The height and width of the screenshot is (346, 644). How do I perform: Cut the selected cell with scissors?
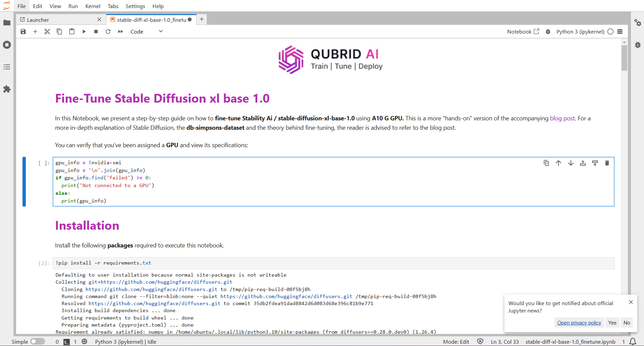click(x=47, y=32)
